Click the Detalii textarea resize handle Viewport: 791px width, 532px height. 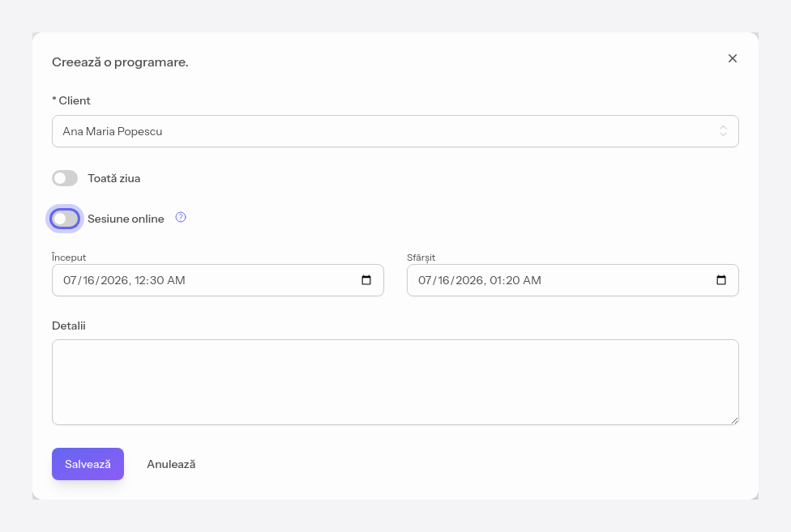pos(734,420)
